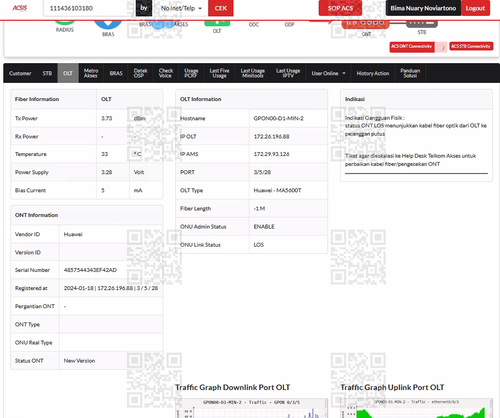Click the Fiber Information header
The height and width of the screenshot is (418, 500).
tap(37, 99)
